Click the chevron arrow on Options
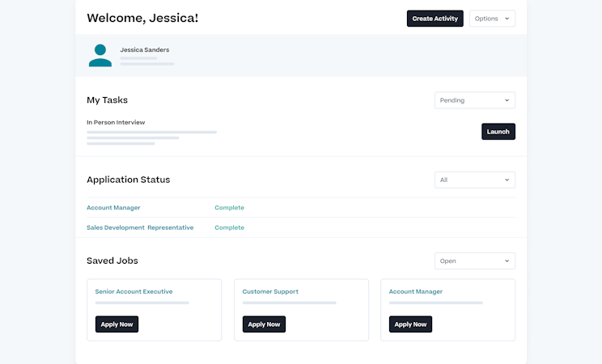This screenshot has height=364, width=602. [x=507, y=19]
